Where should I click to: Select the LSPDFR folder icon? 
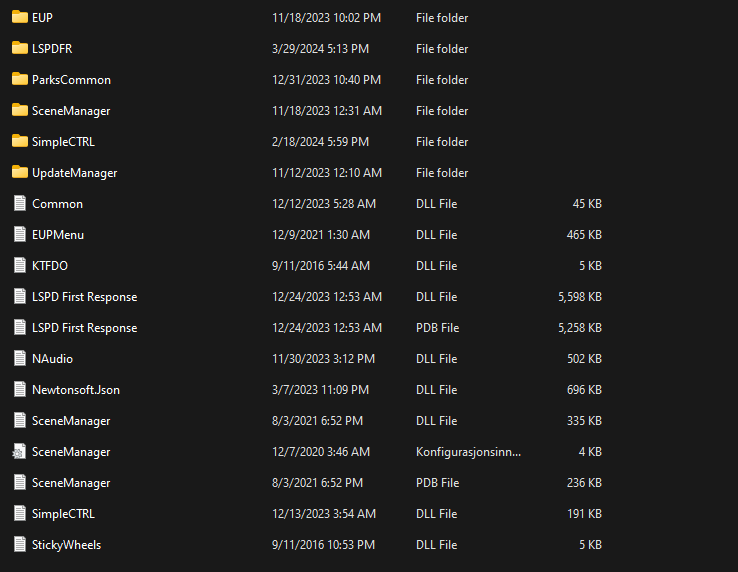point(20,49)
